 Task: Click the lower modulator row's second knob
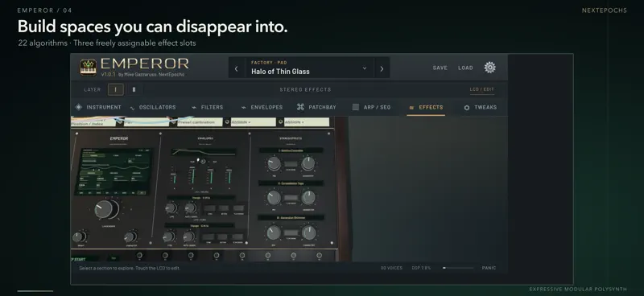(188, 237)
